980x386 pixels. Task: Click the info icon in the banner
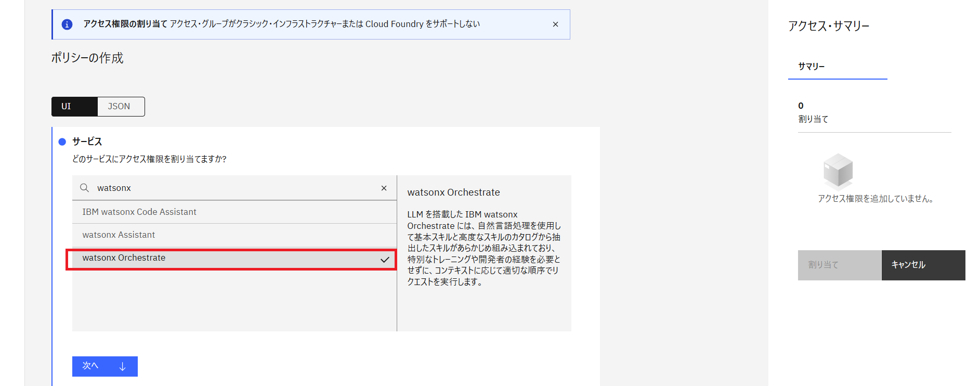click(x=67, y=24)
